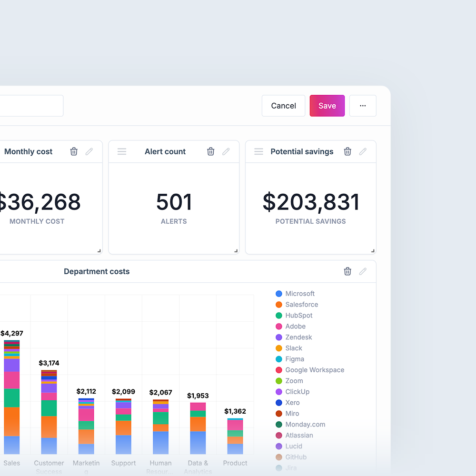Click the Sales stacked bar
The width and height of the screenshot is (476, 476).
coord(12,397)
